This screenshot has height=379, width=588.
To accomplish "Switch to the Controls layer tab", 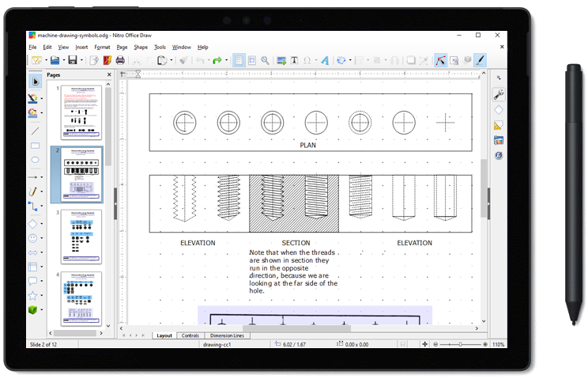I will click(x=190, y=335).
